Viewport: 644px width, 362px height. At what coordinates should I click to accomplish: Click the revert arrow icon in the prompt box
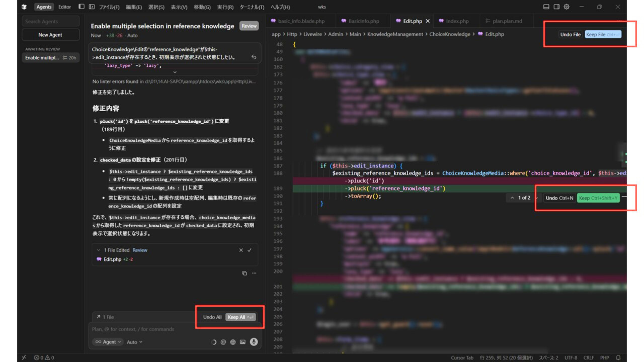(254, 57)
